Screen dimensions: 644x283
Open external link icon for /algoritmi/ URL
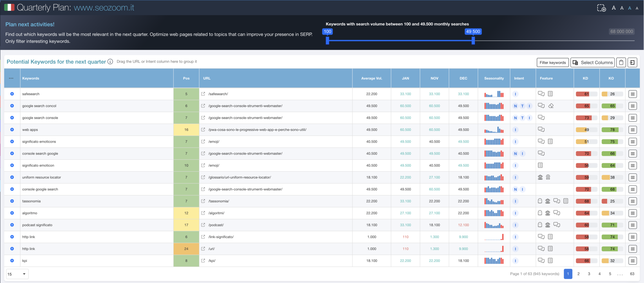203,213
